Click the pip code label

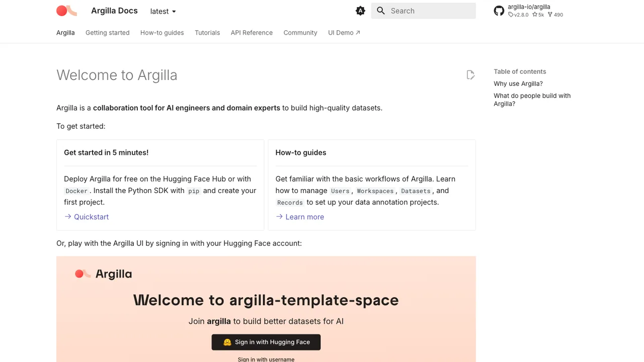(x=194, y=191)
